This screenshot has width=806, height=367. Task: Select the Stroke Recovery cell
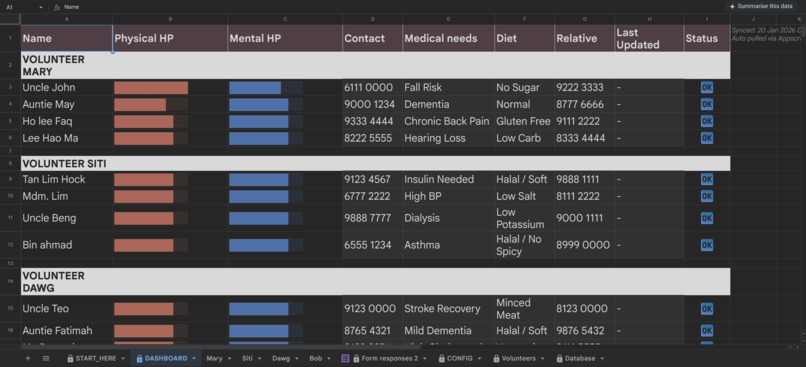click(448, 309)
